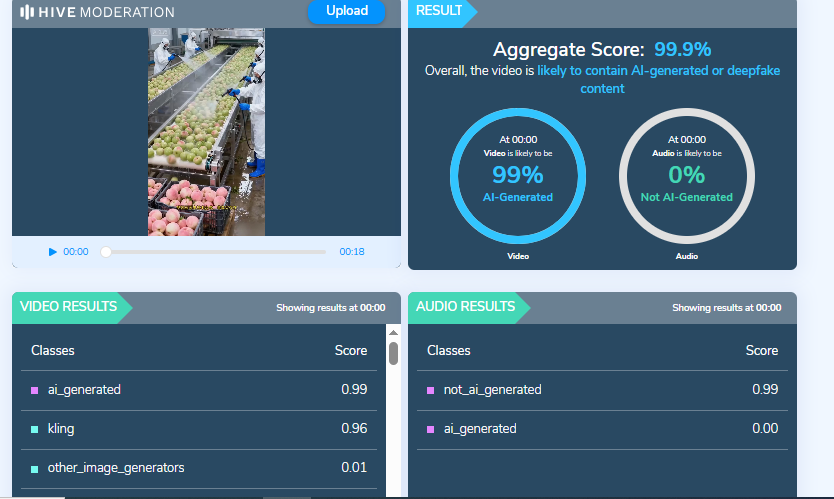
Task: Select the RESULT panel header tab
Action: pos(440,11)
